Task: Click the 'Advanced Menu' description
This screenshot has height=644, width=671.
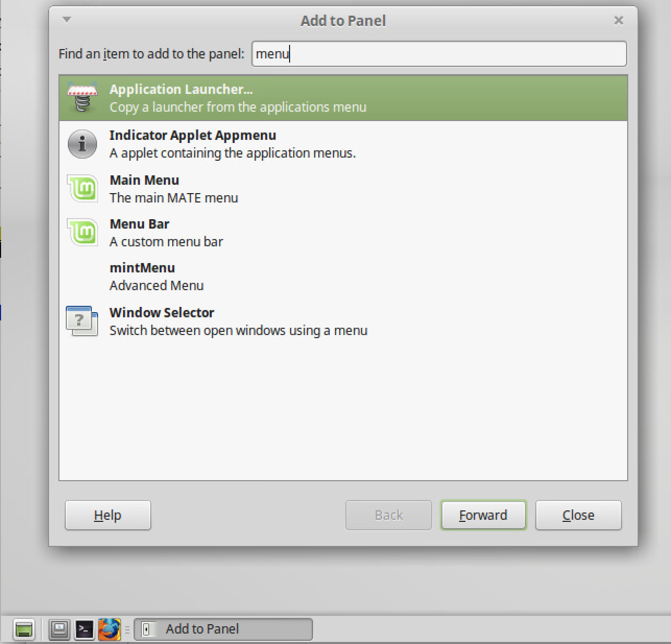Action: click(157, 286)
